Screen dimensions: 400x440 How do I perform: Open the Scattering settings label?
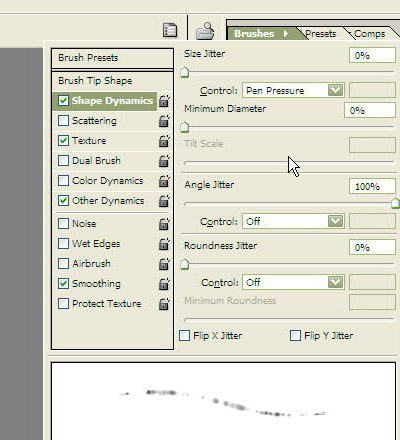[94, 121]
